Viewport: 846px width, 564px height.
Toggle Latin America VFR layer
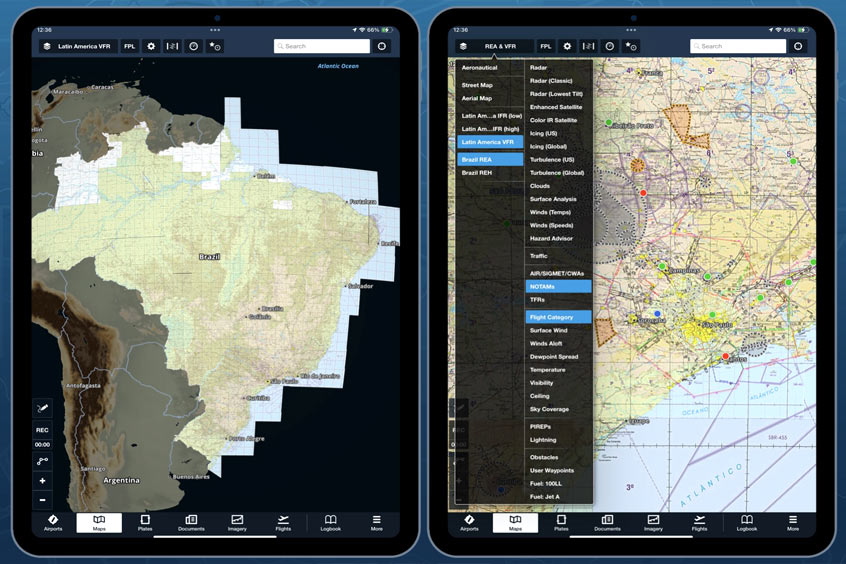490,142
